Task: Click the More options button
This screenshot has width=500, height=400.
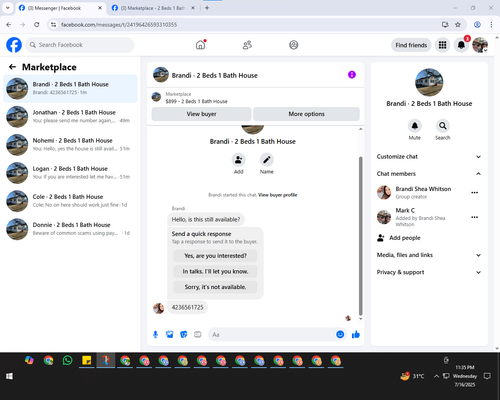Action: [306, 114]
